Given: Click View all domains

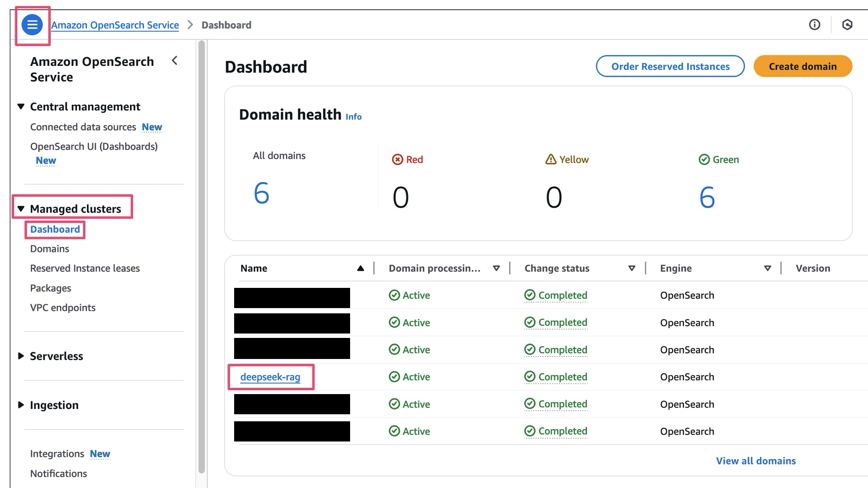Looking at the screenshot, I should click(756, 461).
